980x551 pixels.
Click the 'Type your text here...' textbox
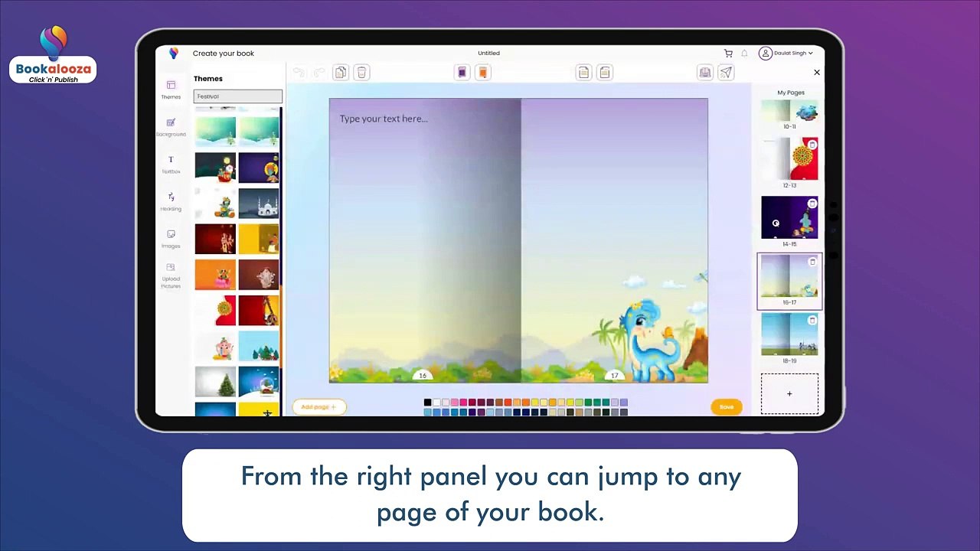(x=384, y=119)
